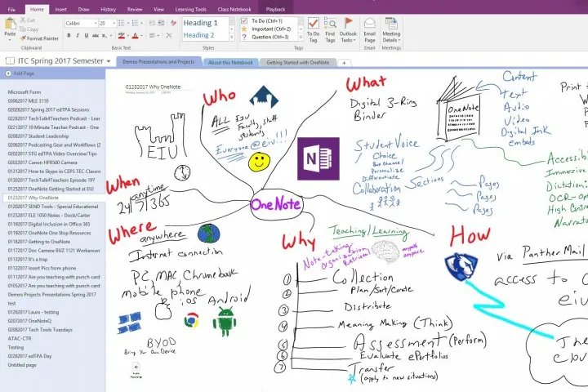Underline text using the U icon
This screenshot has width=588, height=392.
87,35
